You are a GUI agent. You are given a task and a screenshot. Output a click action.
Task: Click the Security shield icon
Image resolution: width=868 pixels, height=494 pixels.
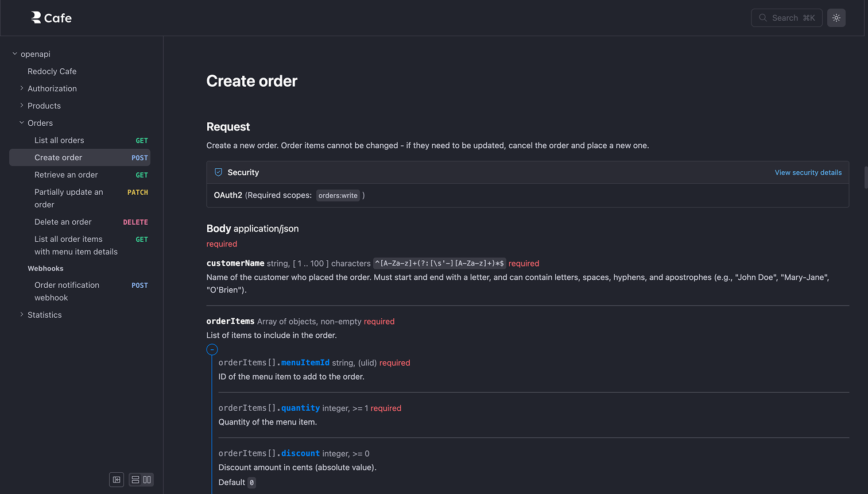pos(218,172)
